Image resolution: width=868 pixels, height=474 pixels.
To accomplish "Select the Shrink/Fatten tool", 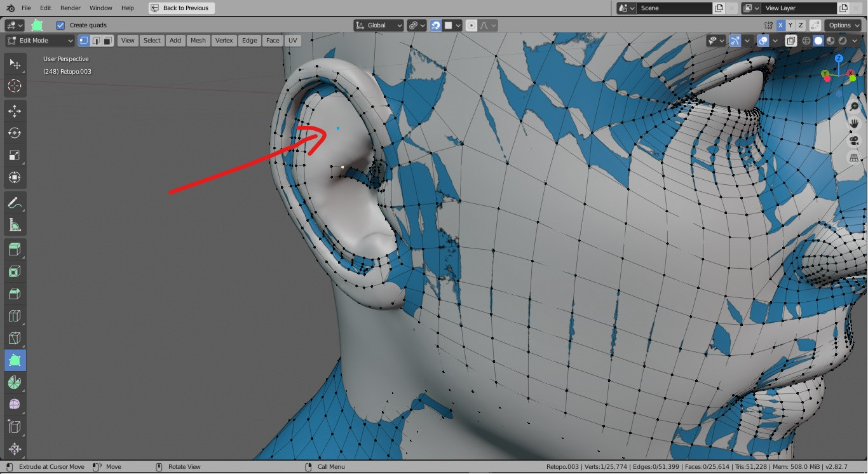I will [15, 449].
